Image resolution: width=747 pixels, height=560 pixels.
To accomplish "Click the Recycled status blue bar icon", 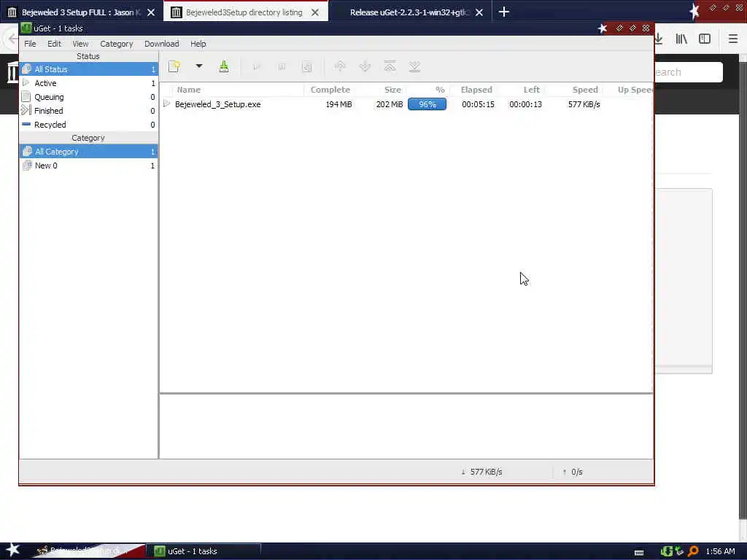I will point(26,124).
